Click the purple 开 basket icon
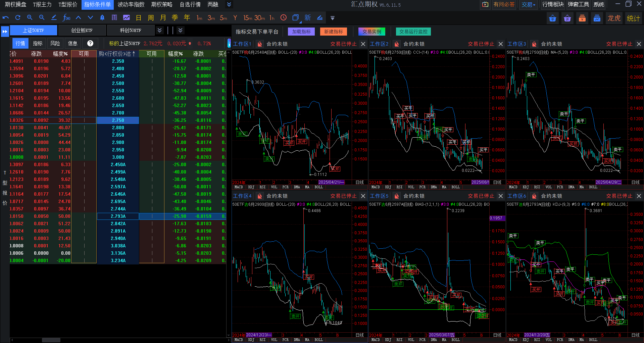644x343 pixels. tap(567, 18)
